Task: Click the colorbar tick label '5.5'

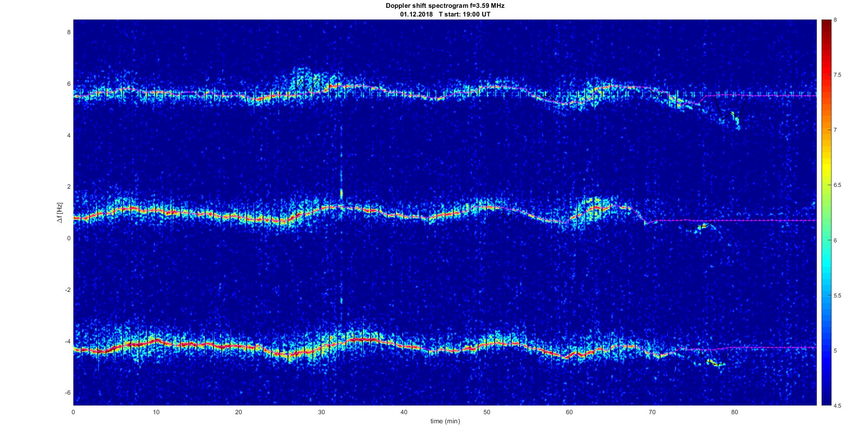Action: click(838, 295)
